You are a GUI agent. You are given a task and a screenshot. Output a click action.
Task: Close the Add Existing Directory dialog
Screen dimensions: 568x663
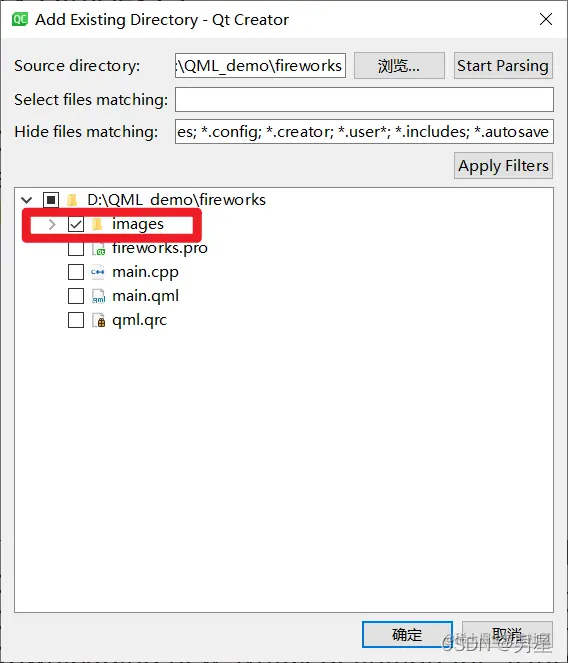(546, 19)
